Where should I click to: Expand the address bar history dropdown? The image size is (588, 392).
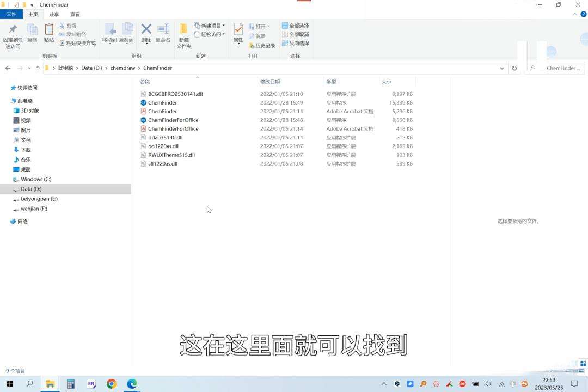pos(502,68)
